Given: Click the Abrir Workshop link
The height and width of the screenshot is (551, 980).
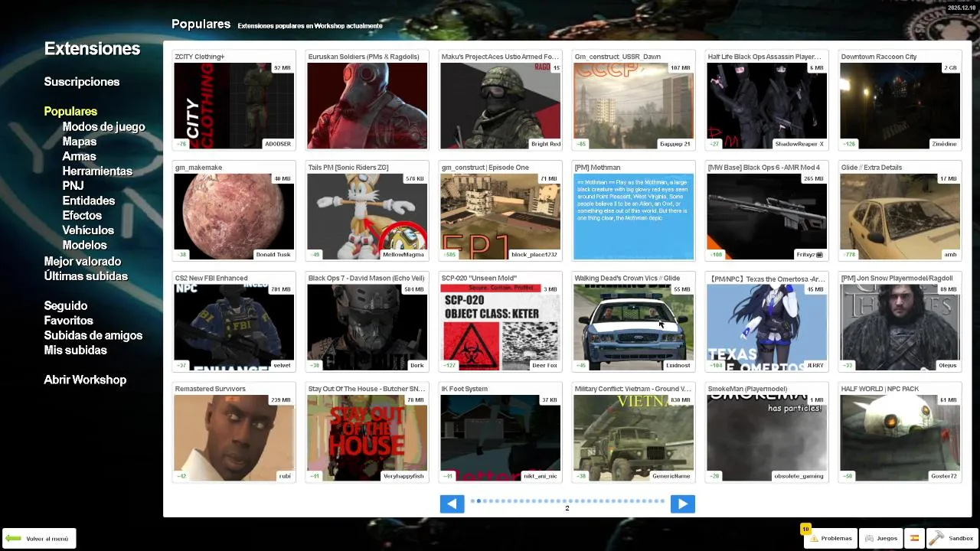Looking at the screenshot, I should [85, 380].
